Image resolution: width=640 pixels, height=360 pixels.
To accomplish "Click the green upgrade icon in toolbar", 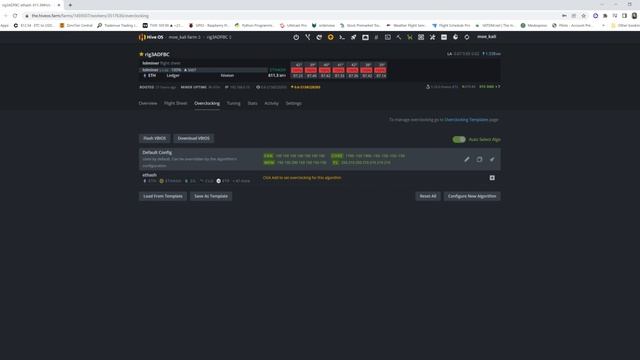I will (x=410, y=37).
